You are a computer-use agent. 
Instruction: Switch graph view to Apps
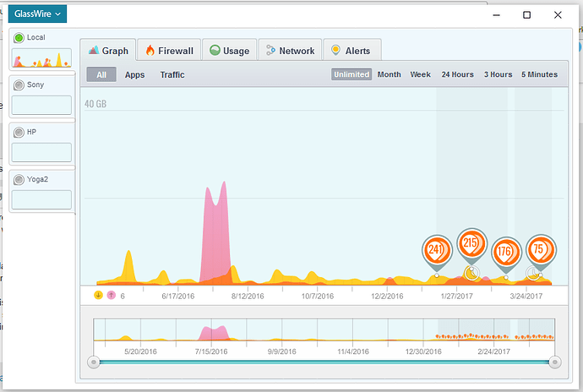134,74
